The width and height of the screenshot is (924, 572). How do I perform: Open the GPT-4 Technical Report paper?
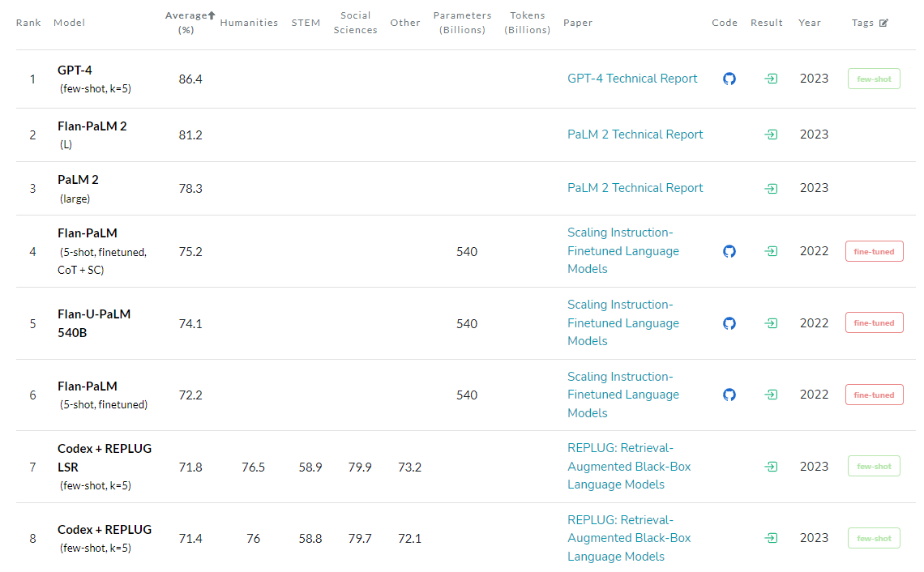point(631,79)
